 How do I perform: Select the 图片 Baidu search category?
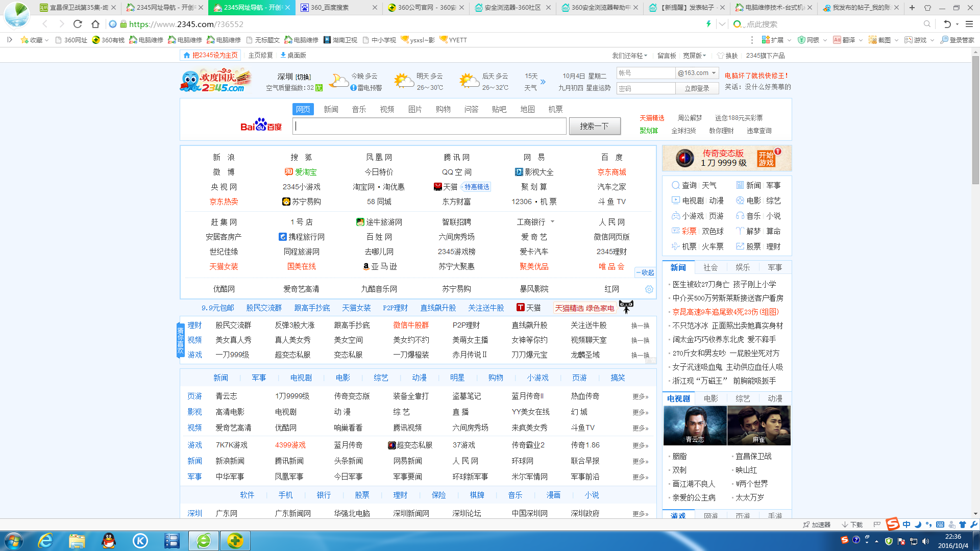pos(415,109)
